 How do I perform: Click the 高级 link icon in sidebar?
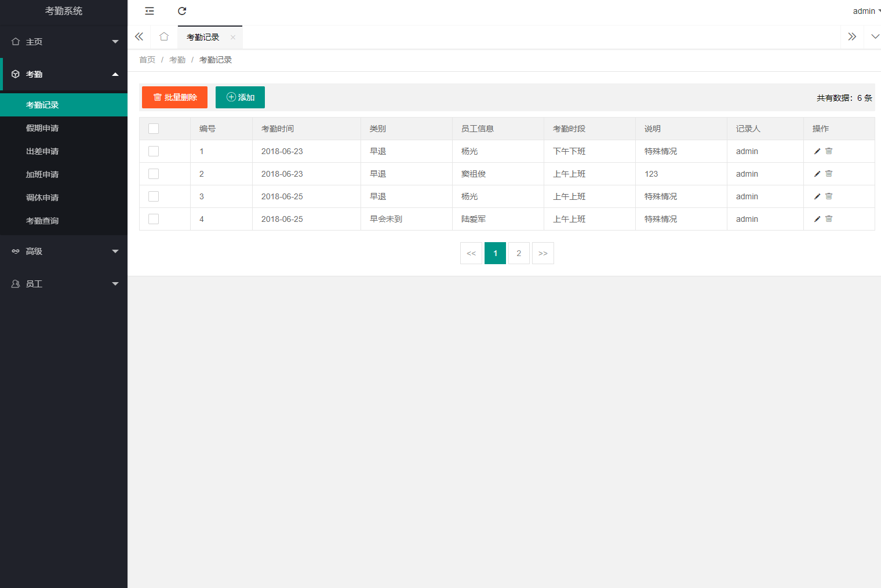click(x=16, y=251)
